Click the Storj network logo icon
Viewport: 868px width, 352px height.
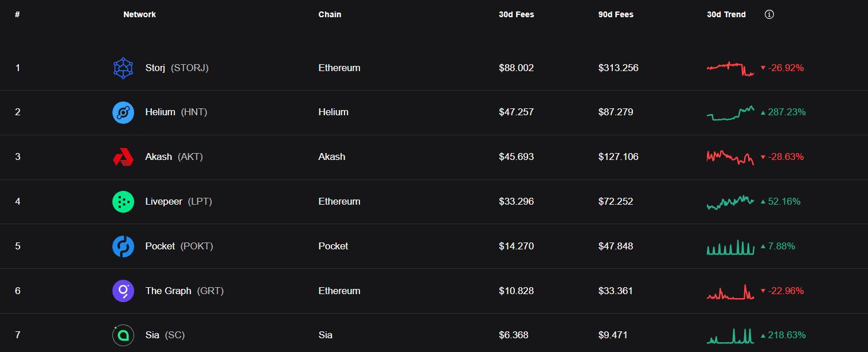123,68
